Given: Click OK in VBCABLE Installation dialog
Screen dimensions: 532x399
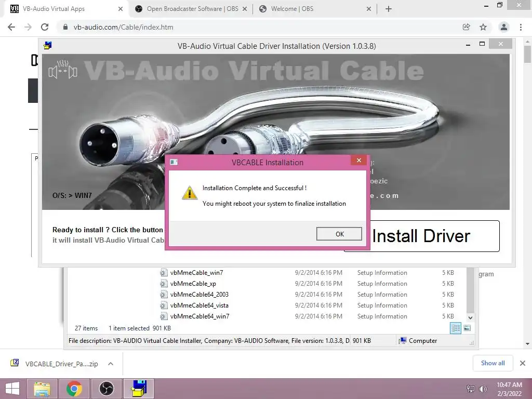Looking at the screenshot, I should pos(339,234).
